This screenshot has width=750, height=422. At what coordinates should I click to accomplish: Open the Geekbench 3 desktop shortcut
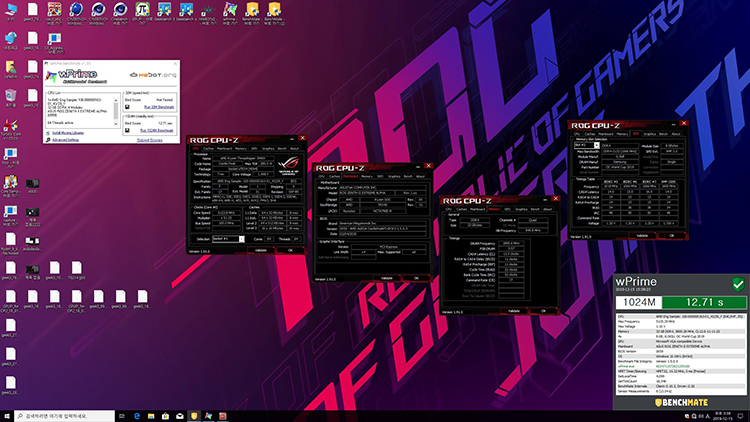[x=164, y=10]
